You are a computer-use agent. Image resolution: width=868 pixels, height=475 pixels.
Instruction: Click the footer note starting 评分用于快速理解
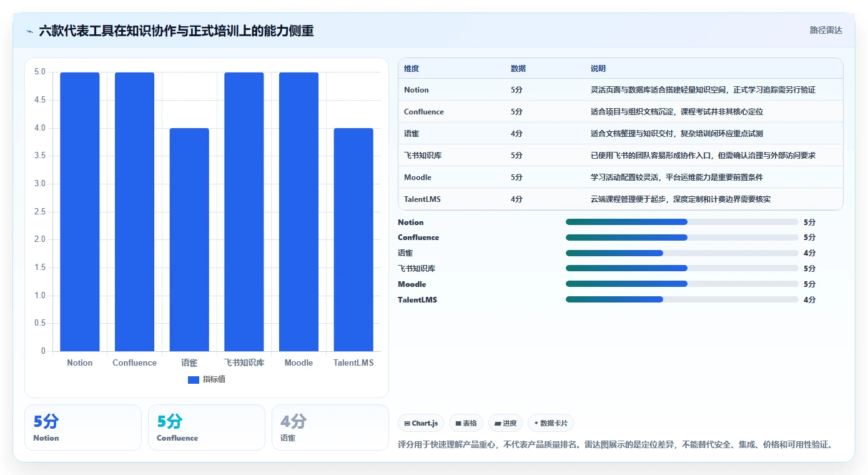[x=616, y=445]
